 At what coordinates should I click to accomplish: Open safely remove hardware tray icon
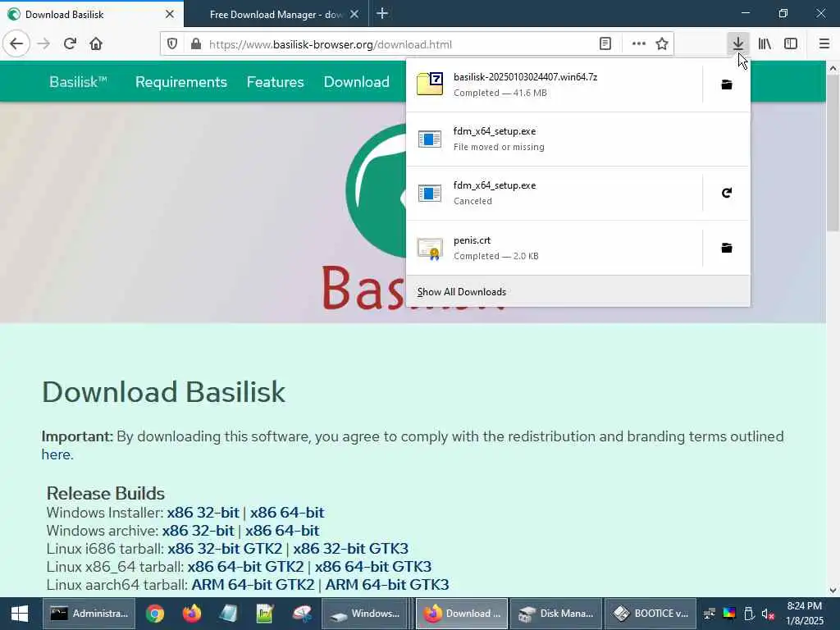pyautogui.click(x=749, y=614)
